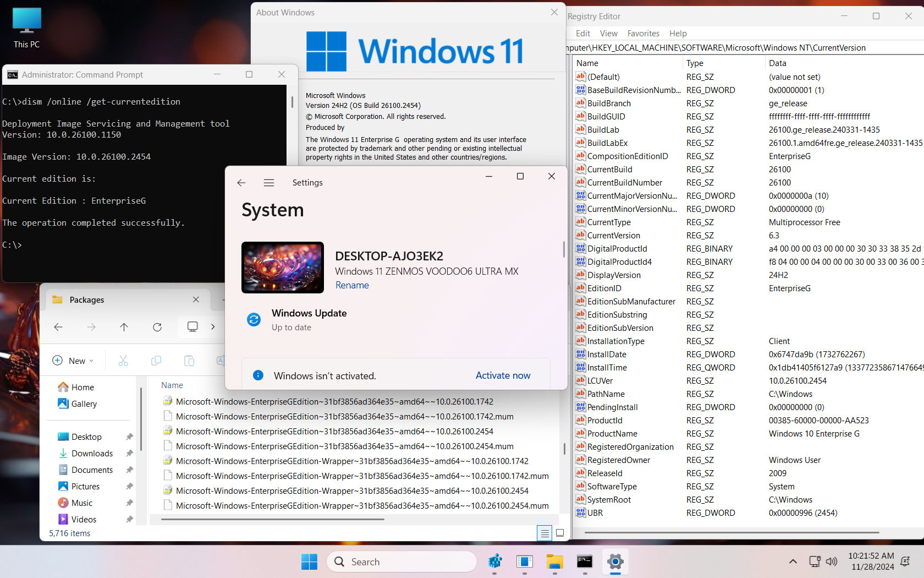Open Help menu in Registry Editor
The width and height of the screenshot is (924, 578).
point(678,34)
